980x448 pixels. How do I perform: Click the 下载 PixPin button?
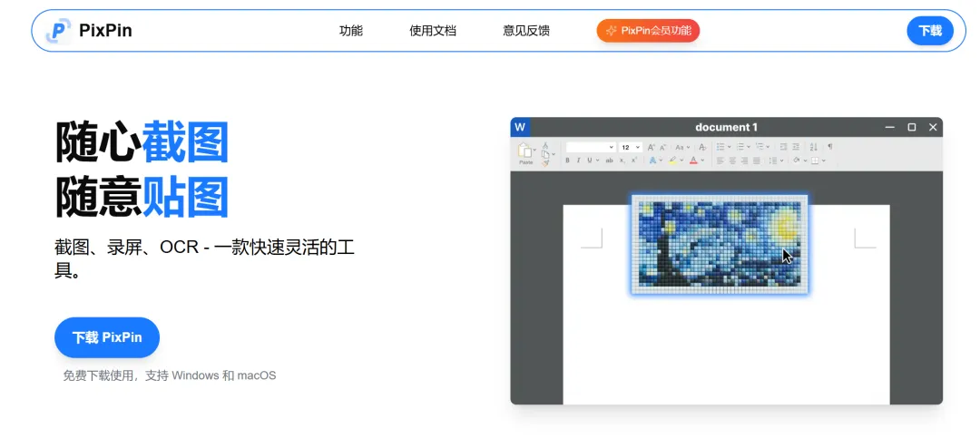tap(107, 337)
